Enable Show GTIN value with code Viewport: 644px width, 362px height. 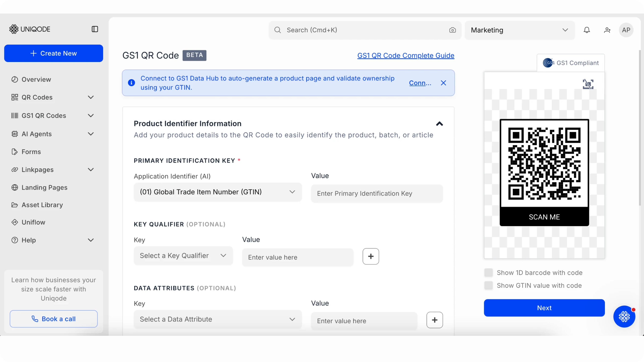[488, 285]
